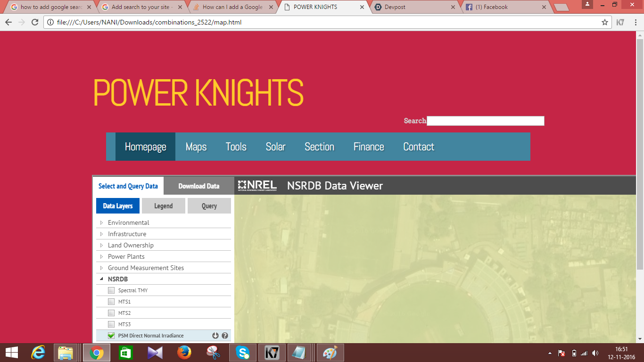
Task: Open help for PSM Direct Normal Irradiance layer
Action: [x=225, y=335]
